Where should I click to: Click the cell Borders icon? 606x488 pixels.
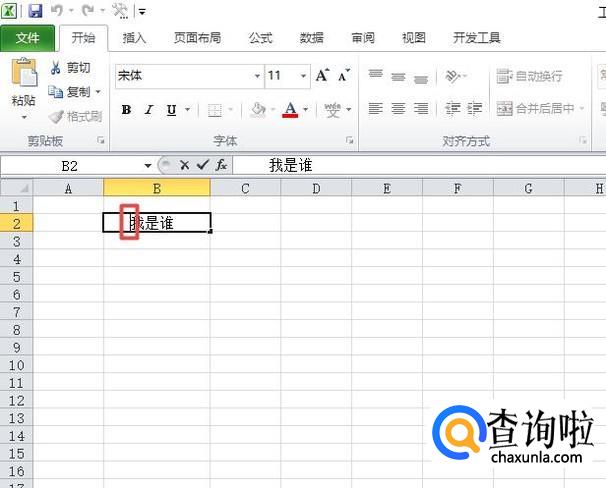tap(215, 110)
